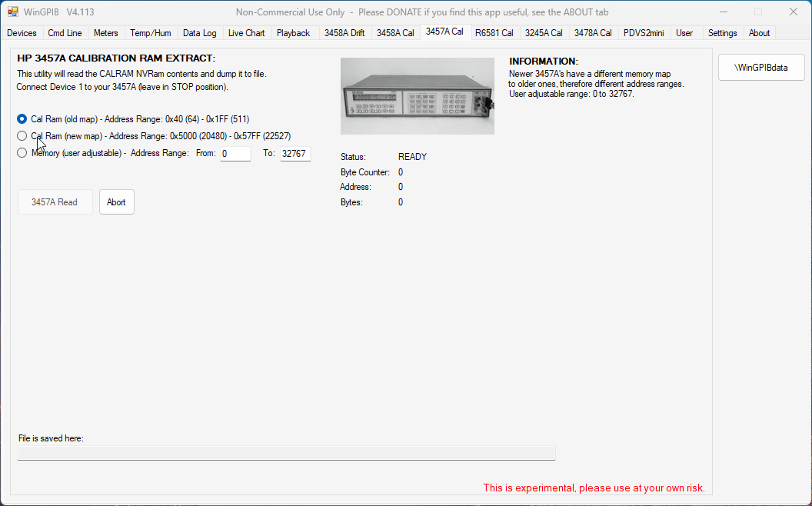Image resolution: width=812 pixels, height=506 pixels.
Task: Click the HP 3457A CALIBRATION RAM EXTRACT heading
Action: click(116, 58)
